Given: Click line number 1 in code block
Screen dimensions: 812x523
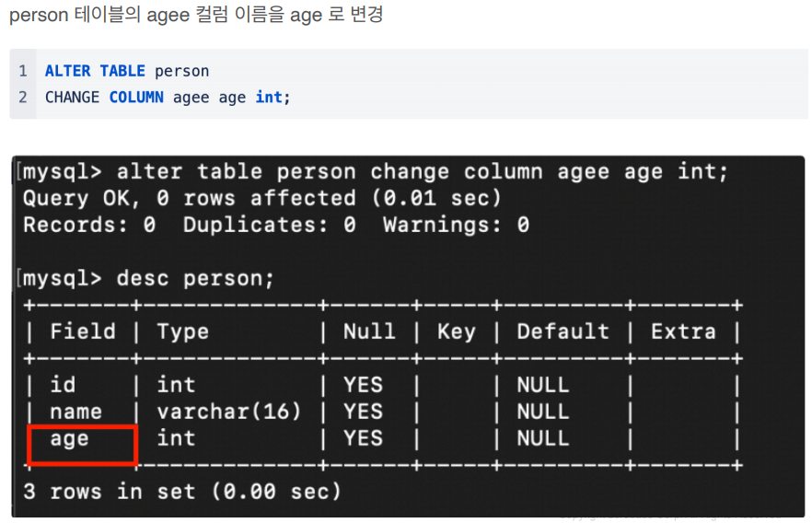Looking at the screenshot, I should tap(23, 71).
